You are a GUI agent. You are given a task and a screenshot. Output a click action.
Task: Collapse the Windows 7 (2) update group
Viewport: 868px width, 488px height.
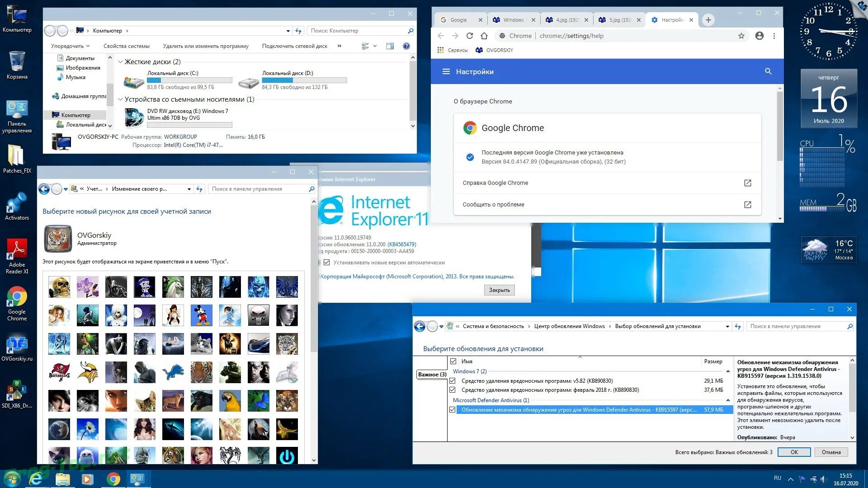tap(728, 371)
